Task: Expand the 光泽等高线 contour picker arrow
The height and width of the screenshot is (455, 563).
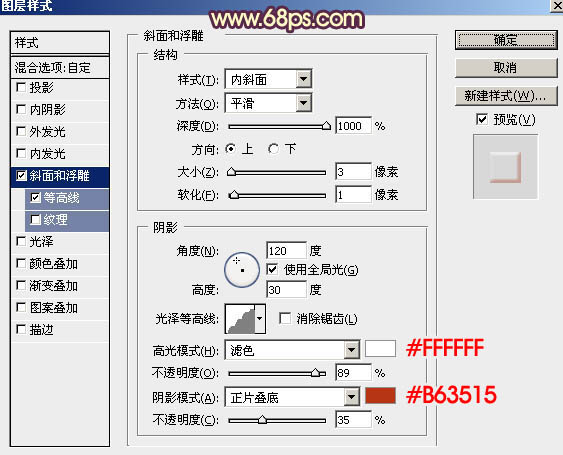Action: coord(260,319)
